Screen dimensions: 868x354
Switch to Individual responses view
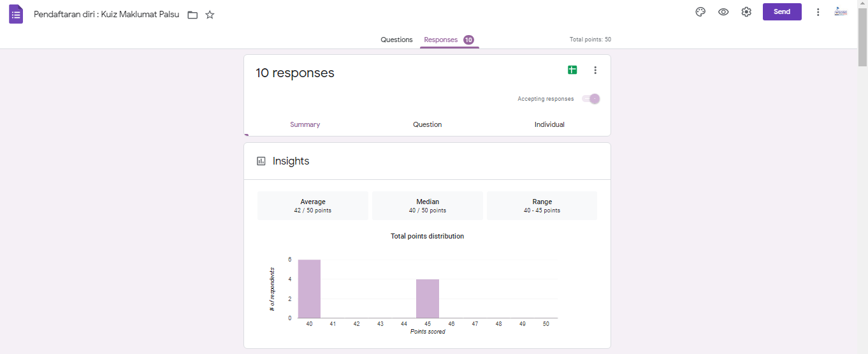coord(549,124)
